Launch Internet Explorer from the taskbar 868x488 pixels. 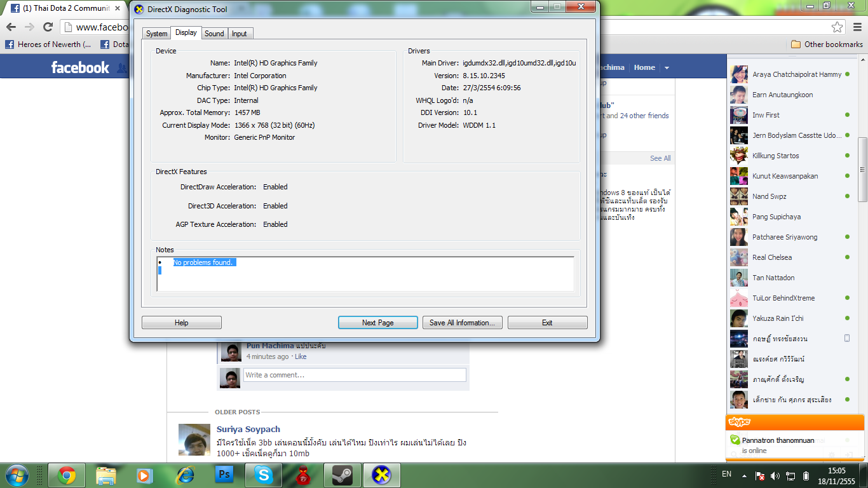(185, 475)
